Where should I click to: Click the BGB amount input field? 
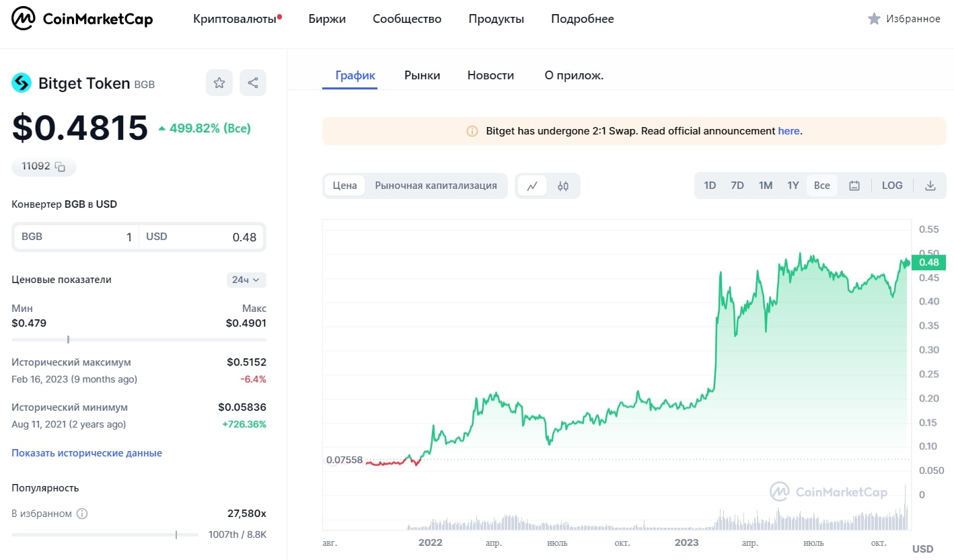pyautogui.click(x=76, y=237)
